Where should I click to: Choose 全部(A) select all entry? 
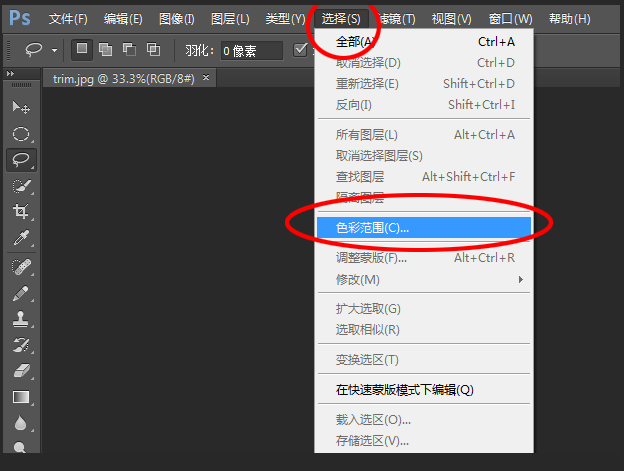click(x=424, y=42)
